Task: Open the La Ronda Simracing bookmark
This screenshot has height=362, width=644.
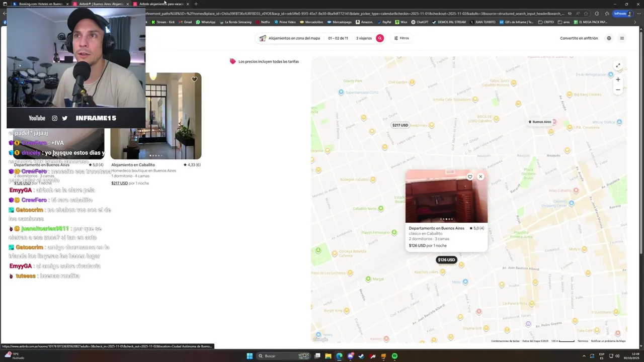Action: point(236,22)
